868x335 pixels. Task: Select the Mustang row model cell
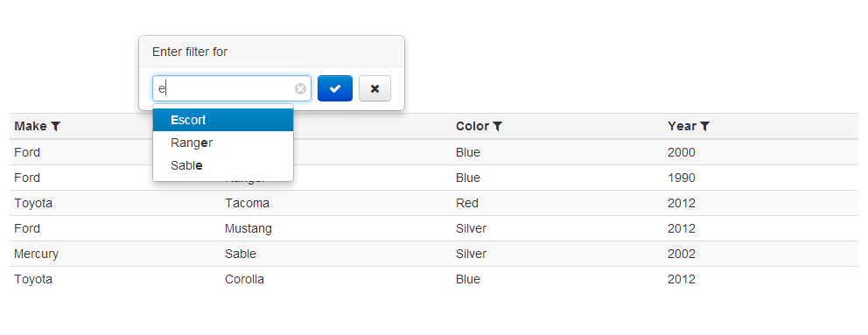point(248,228)
